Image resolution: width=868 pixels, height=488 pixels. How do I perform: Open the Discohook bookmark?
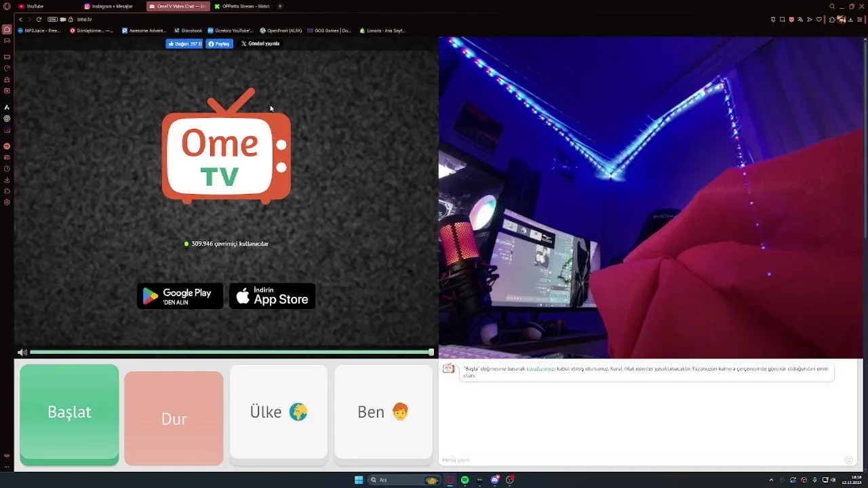(x=188, y=30)
